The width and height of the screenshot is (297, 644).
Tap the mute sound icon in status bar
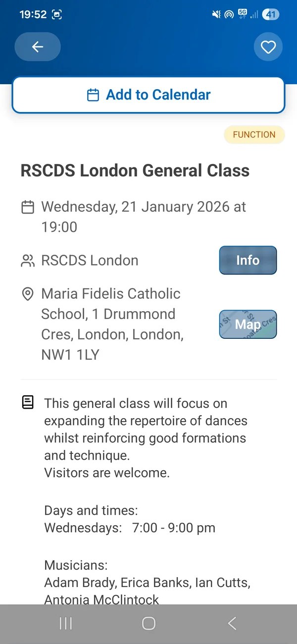[216, 14]
